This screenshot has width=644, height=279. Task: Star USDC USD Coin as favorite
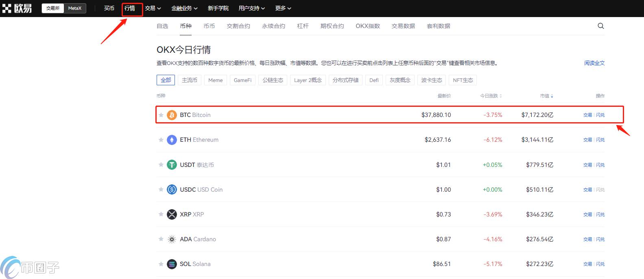tap(161, 189)
